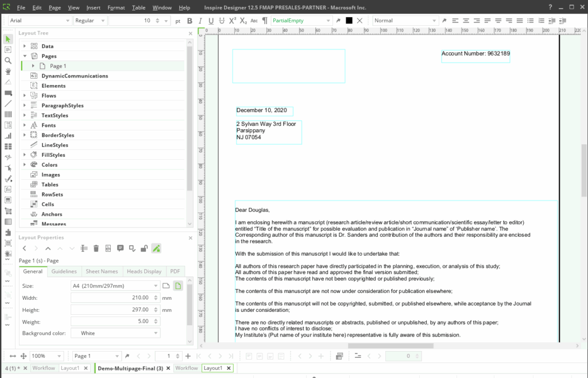Click the fit-width horizontal arrow icon
588x378 pixels.
click(13, 356)
